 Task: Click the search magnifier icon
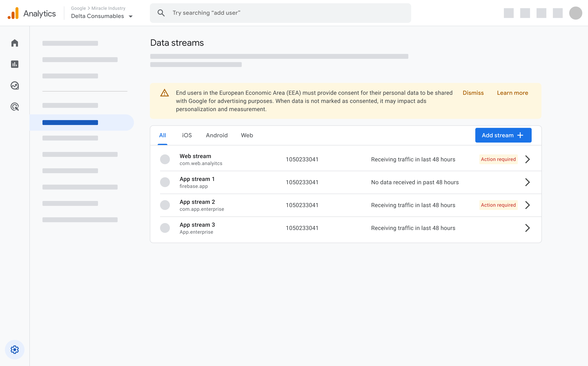coord(162,13)
